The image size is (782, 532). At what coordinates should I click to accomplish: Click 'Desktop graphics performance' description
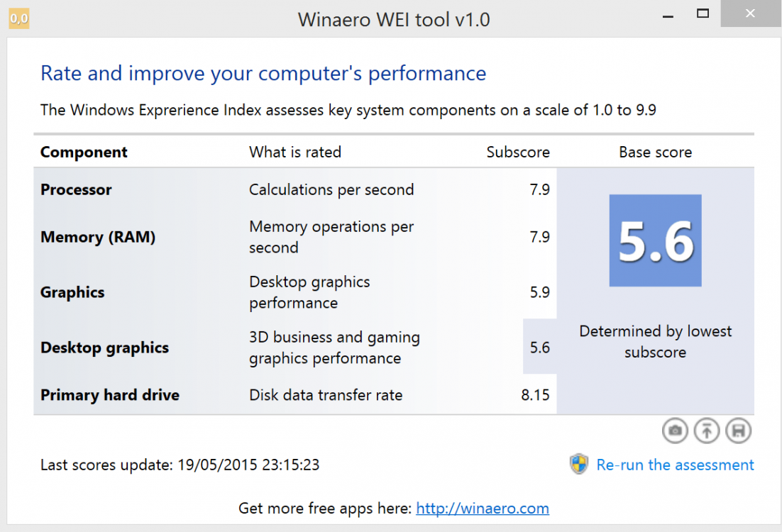pos(309,292)
